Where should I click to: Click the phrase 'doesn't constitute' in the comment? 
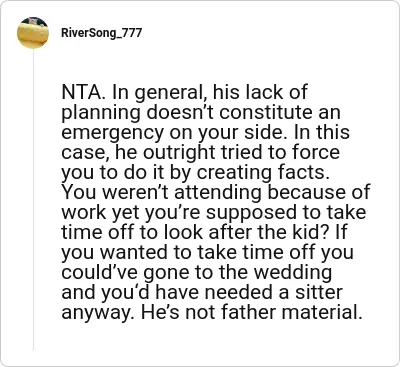tap(229, 112)
